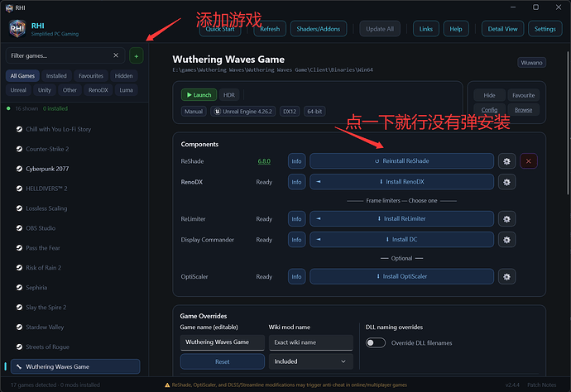Click the right-side vertical scrollbar
The image size is (571, 392).
click(568, 124)
